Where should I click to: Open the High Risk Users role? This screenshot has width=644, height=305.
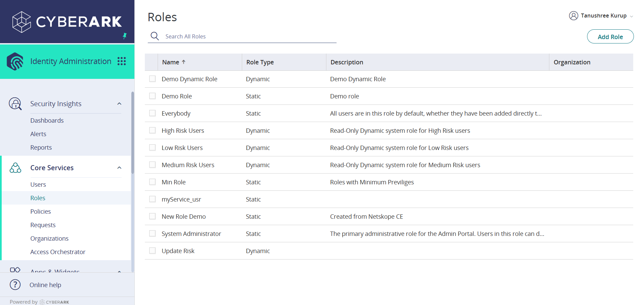click(x=183, y=130)
